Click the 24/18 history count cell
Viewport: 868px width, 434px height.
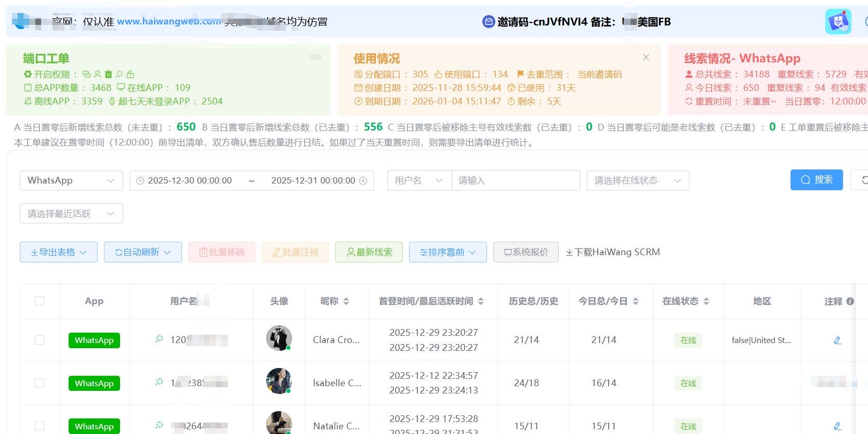pyautogui.click(x=527, y=383)
